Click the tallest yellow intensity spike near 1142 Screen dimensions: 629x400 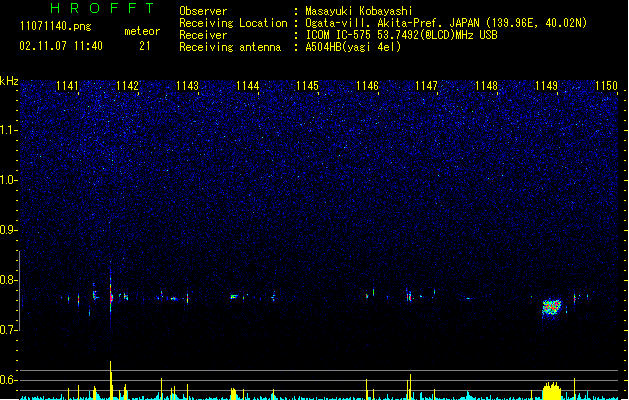point(111,380)
